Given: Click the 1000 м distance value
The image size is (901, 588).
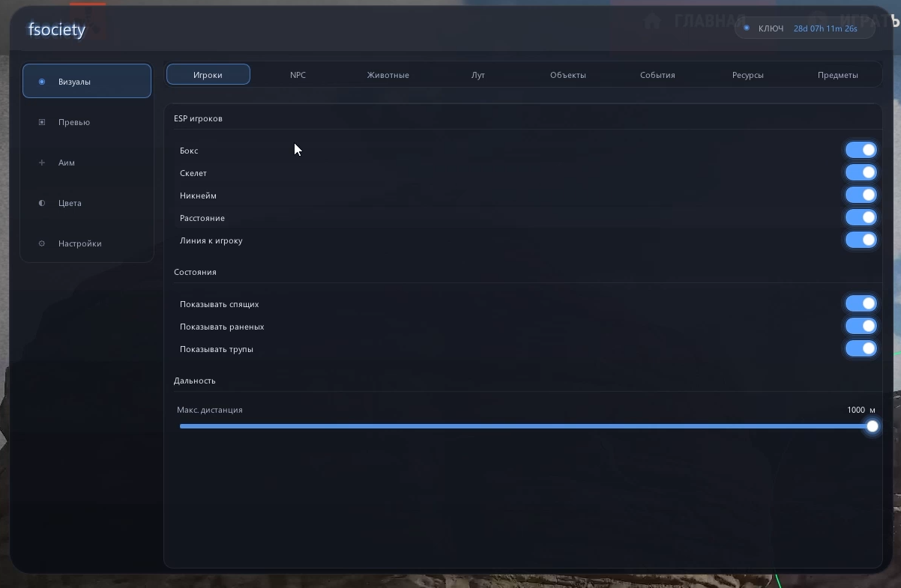Looking at the screenshot, I should (x=861, y=410).
